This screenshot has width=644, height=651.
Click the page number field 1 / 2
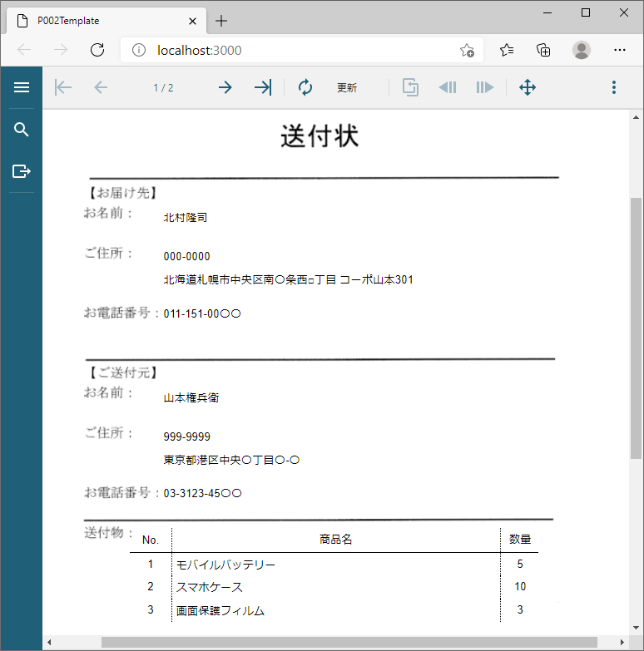163,87
